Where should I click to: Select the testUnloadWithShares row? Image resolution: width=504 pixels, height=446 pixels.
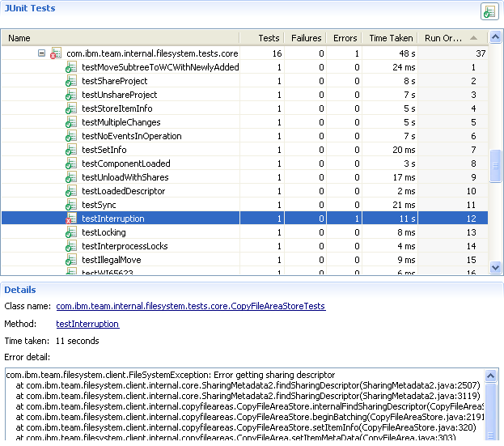(125, 177)
